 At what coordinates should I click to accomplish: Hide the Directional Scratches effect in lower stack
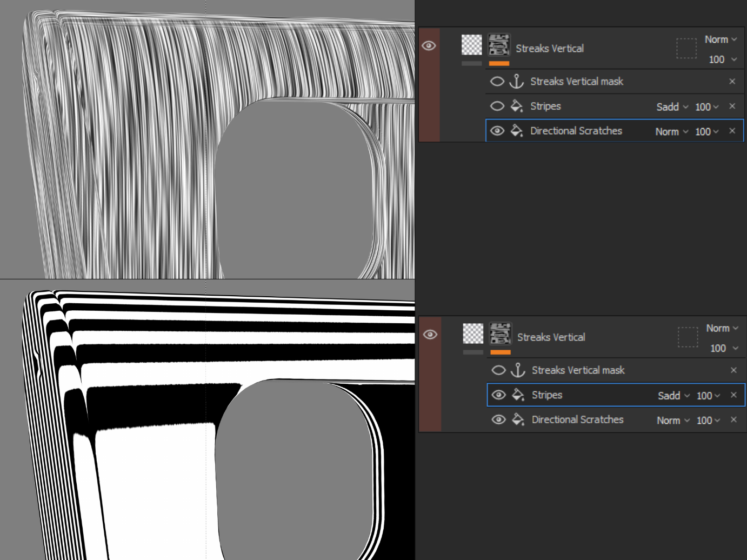point(499,419)
